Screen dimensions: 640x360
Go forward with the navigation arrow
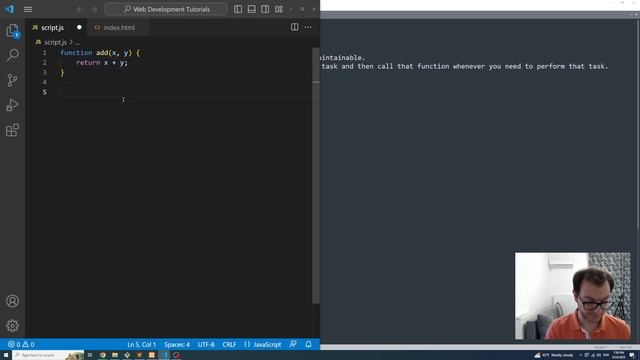94,9
